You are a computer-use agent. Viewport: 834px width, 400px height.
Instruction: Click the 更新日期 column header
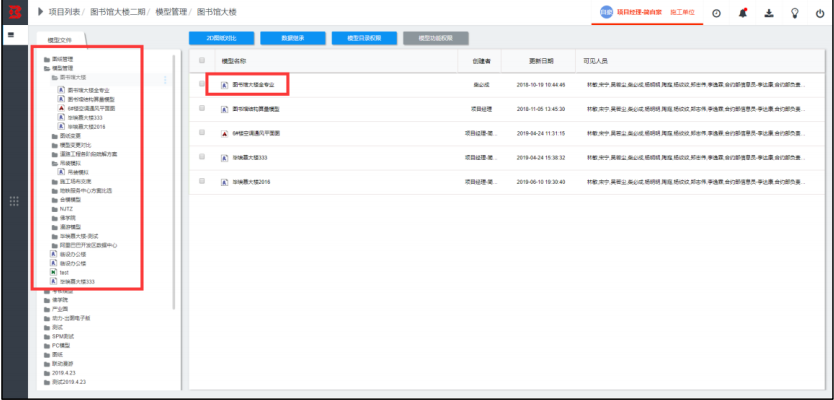point(541,61)
